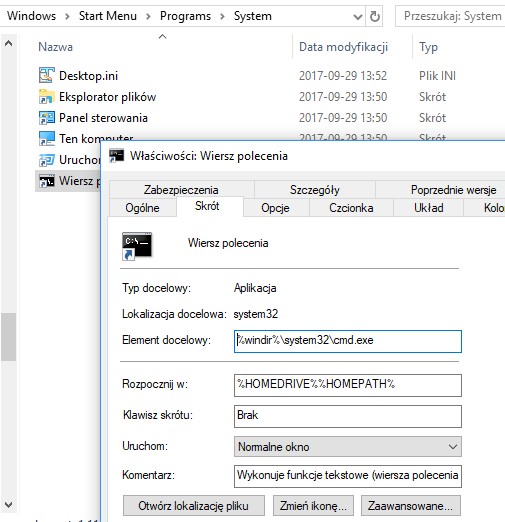Switch to the Opcje tab
This screenshot has width=505, height=522.
tap(275, 208)
